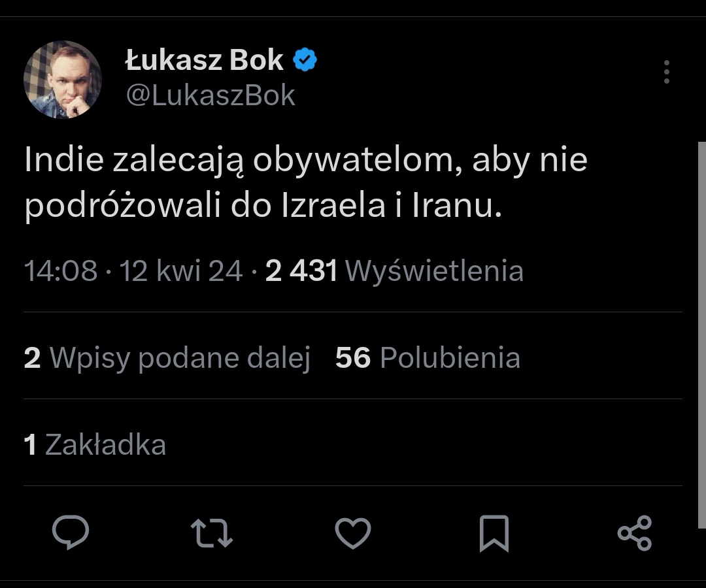Click the 12 kwi 24 date
This screenshot has width=706, height=588.
pyautogui.click(x=181, y=270)
